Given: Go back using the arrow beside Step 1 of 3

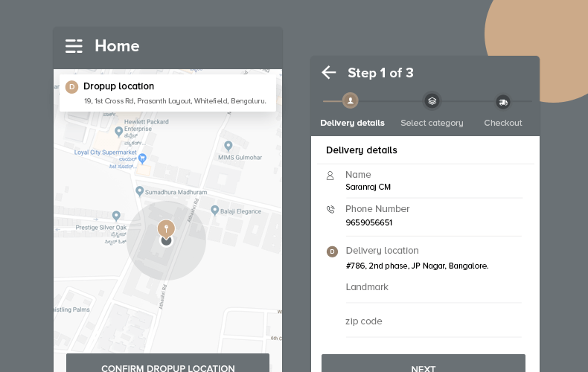Looking at the screenshot, I should (x=329, y=72).
